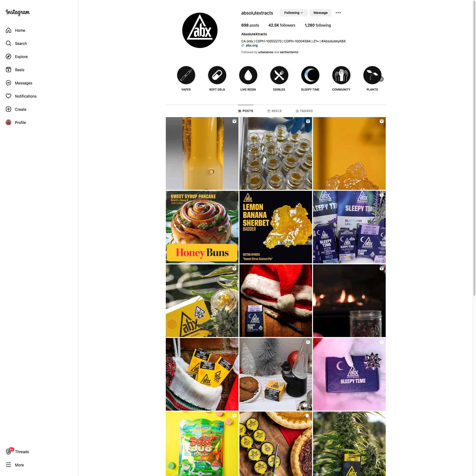Screen dimensions: 476x476
Task: Go to Reels in sidebar
Action: [8, 70]
